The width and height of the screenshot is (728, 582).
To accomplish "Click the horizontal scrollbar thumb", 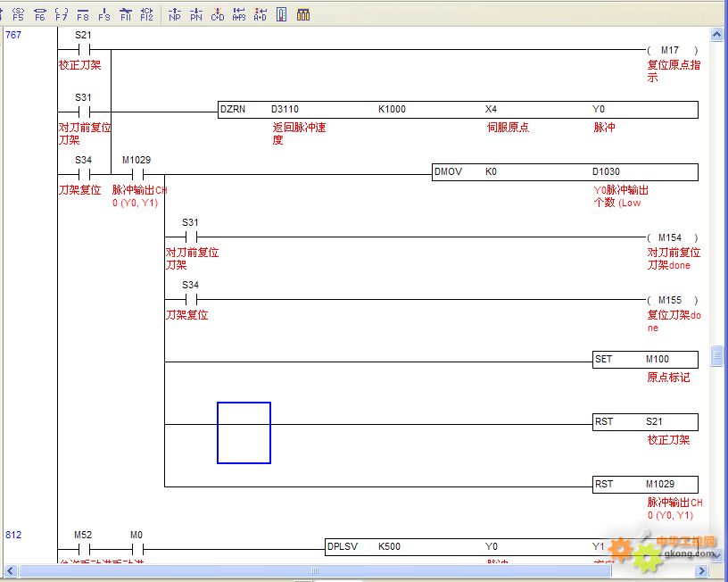I will click(315, 570).
